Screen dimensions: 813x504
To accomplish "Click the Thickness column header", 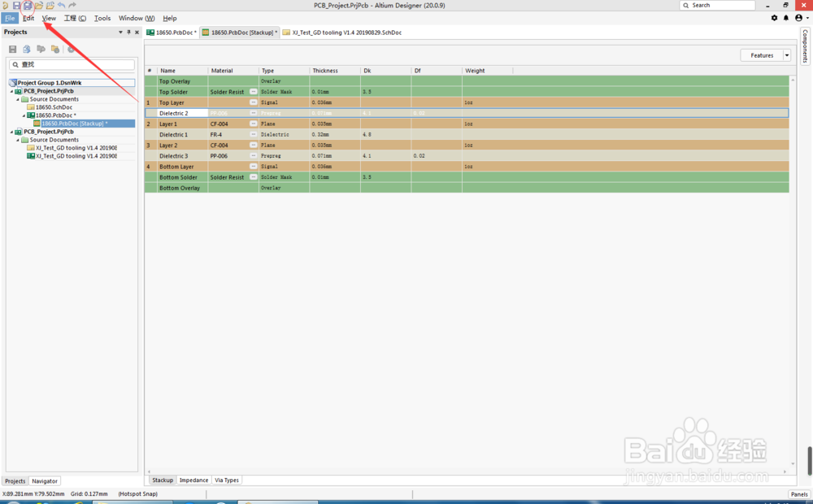I will pyautogui.click(x=325, y=71).
